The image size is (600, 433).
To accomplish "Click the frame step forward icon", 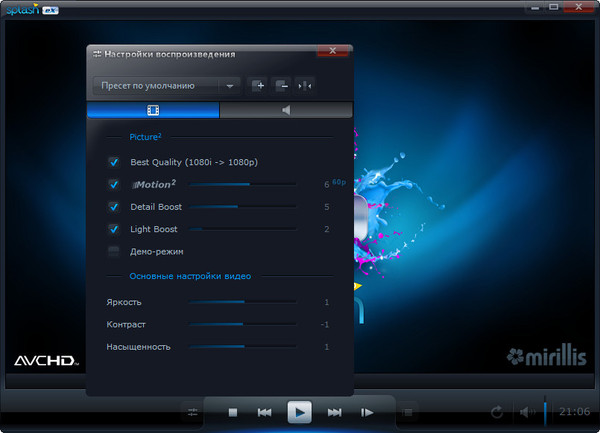I will (368, 412).
